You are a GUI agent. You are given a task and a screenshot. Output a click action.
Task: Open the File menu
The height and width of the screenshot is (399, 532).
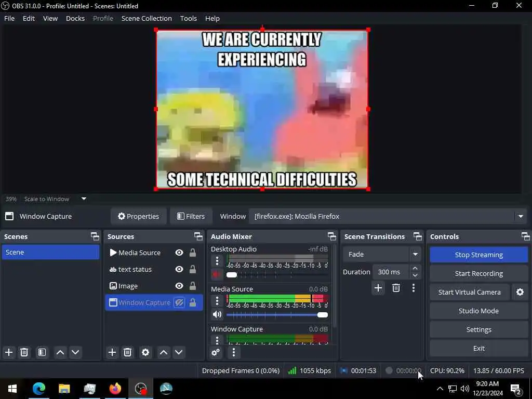pos(9,18)
